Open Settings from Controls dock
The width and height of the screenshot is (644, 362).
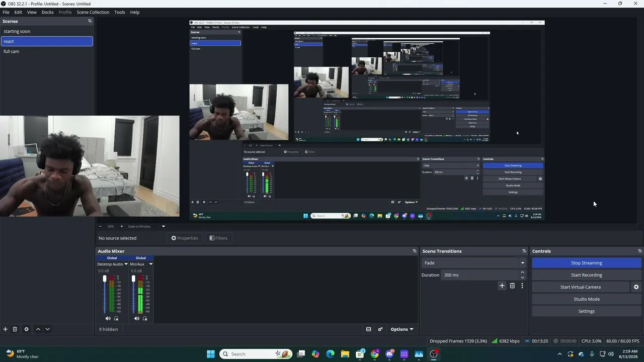pyautogui.click(x=587, y=311)
